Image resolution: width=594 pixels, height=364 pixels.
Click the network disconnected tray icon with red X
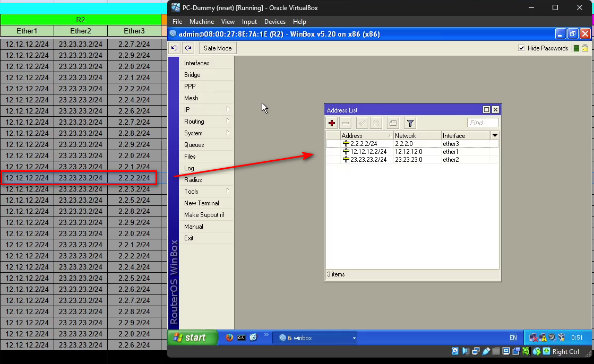(x=533, y=337)
